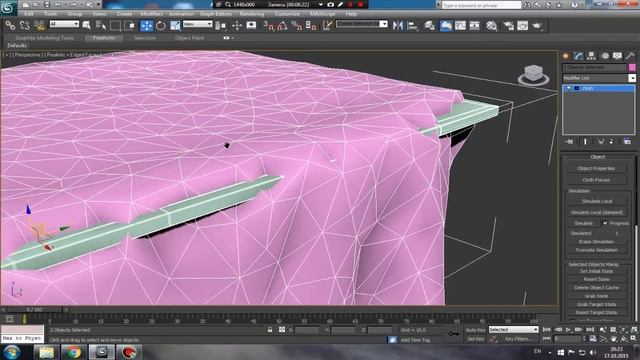Click the Mirror tool icon
The image size is (640, 360).
[x=398, y=26]
